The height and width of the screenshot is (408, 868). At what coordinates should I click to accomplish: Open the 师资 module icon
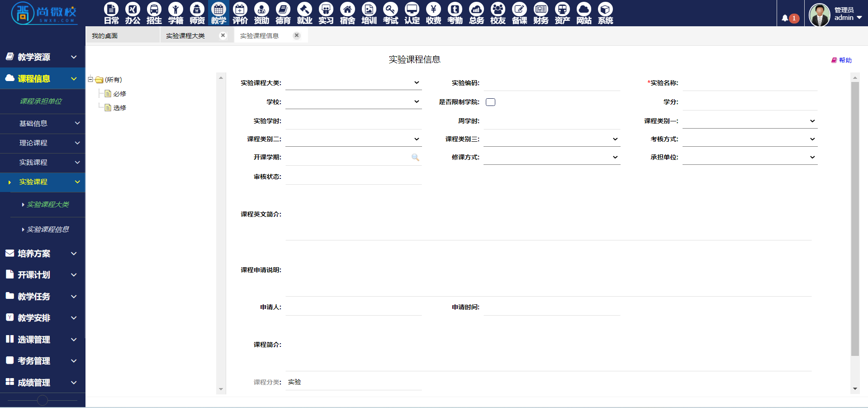pyautogui.click(x=197, y=13)
